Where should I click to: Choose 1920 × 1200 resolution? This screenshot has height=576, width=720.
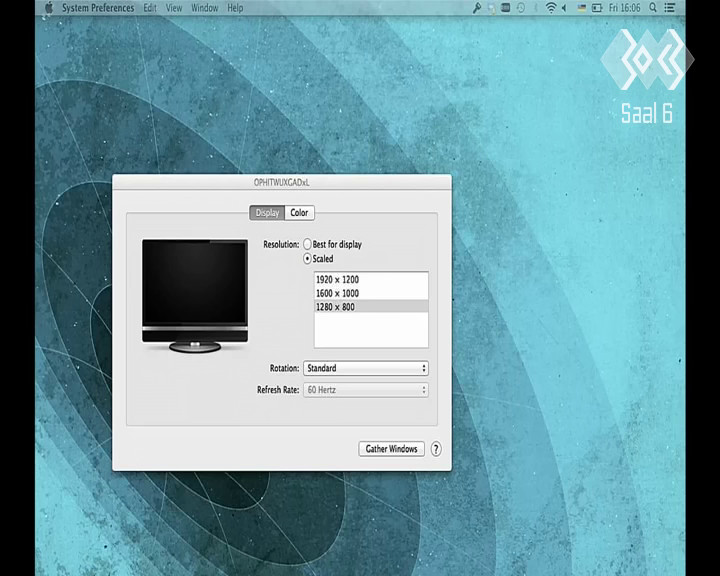click(x=371, y=279)
